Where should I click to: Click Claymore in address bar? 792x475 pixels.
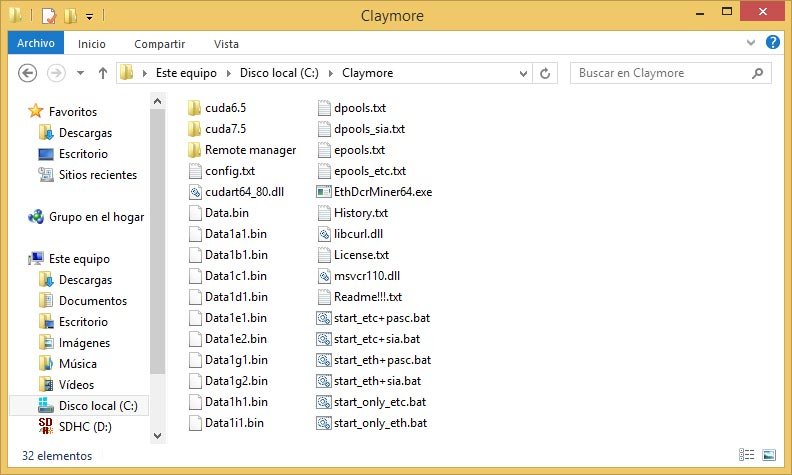point(368,73)
